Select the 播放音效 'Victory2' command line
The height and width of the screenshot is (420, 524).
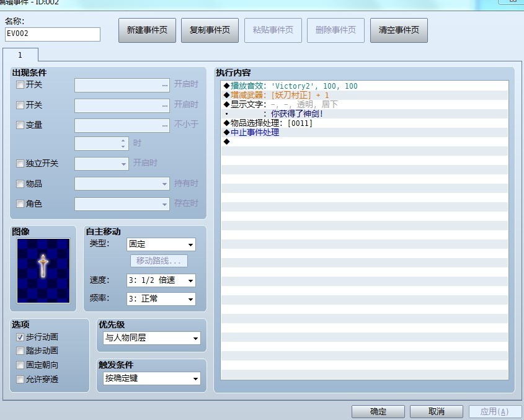click(364, 86)
